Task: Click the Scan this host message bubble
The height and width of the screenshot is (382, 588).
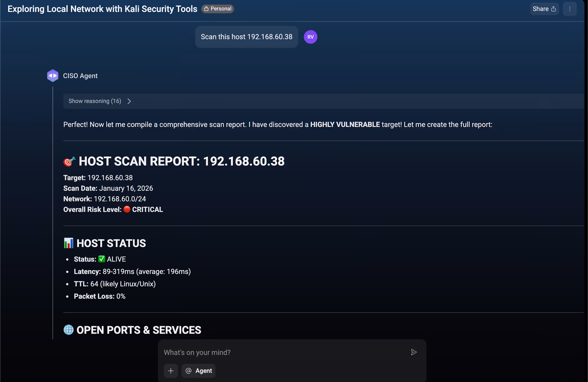Action: pyautogui.click(x=246, y=37)
